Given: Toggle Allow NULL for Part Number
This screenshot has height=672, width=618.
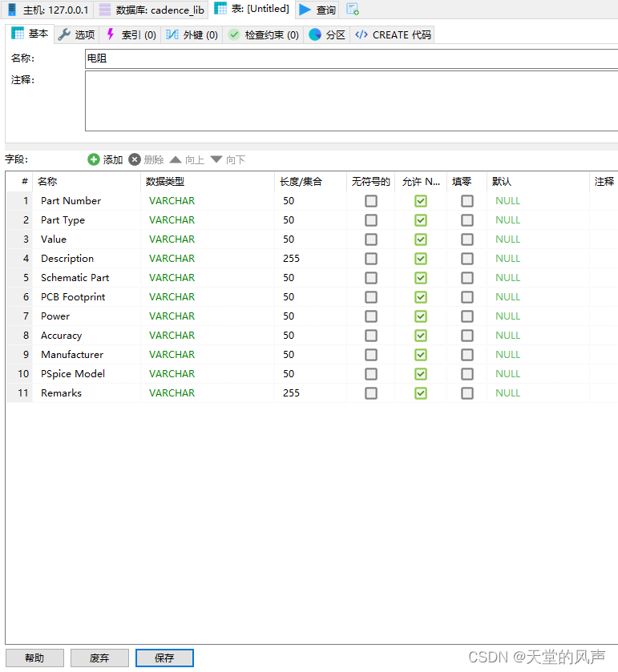Looking at the screenshot, I should [x=420, y=201].
